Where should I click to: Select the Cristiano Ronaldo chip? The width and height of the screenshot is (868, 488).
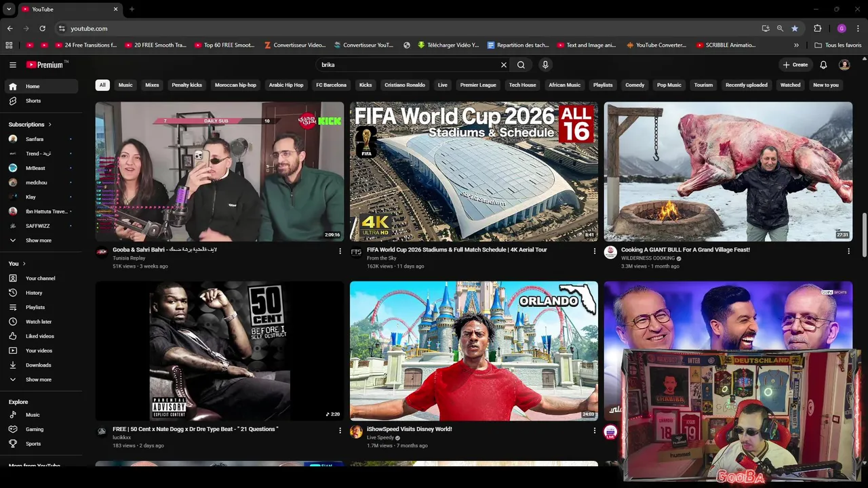click(405, 85)
